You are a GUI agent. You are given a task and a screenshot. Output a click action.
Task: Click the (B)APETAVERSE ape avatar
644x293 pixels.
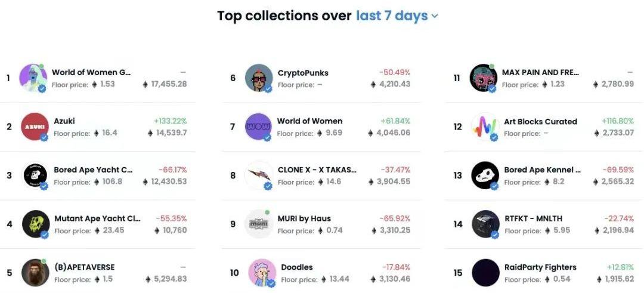[x=36, y=273]
